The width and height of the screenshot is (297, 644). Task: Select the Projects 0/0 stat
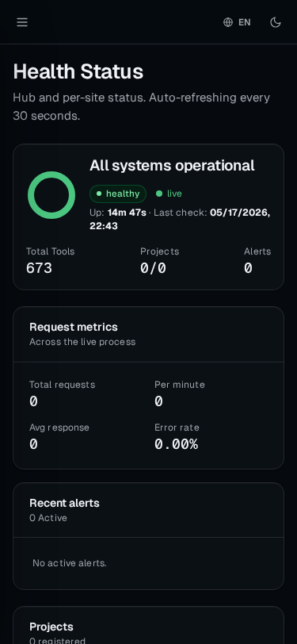(x=159, y=260)
